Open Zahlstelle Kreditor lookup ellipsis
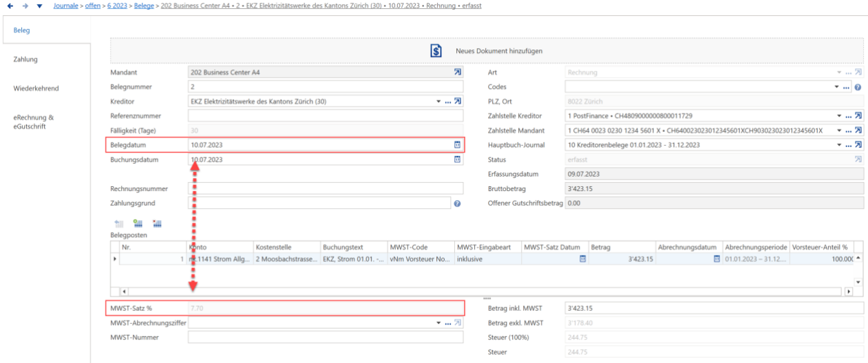Viewport: 868px width, 363px height. pos(848,116)
